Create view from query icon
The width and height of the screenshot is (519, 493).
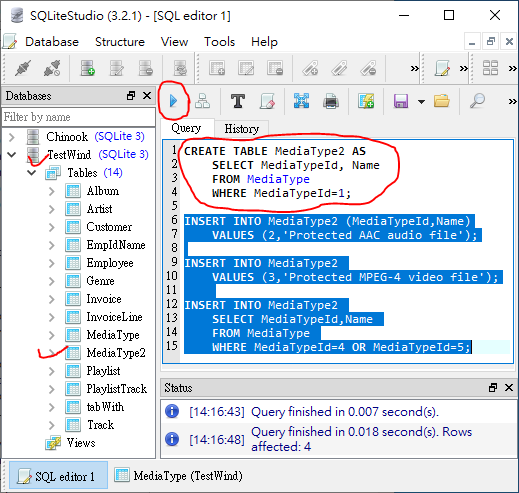(366, 101)
